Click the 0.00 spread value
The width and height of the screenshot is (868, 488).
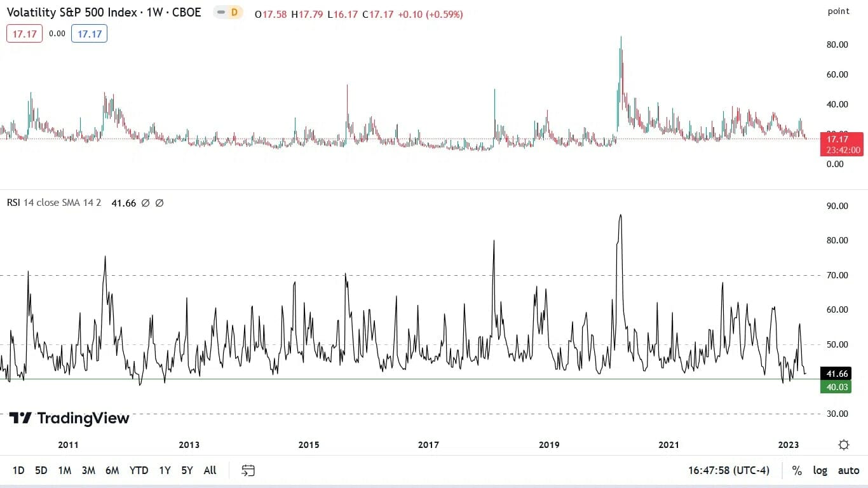(x=57, y=34)
